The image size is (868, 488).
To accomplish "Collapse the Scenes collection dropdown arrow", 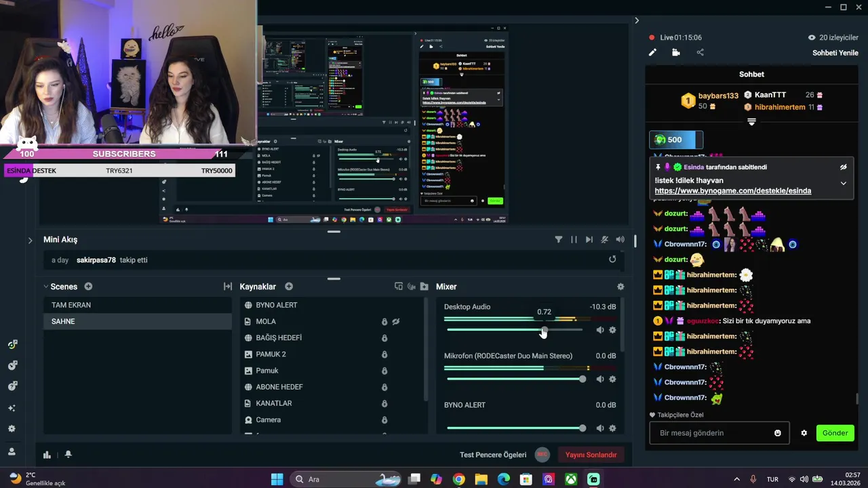I will (x=46, y=287).
